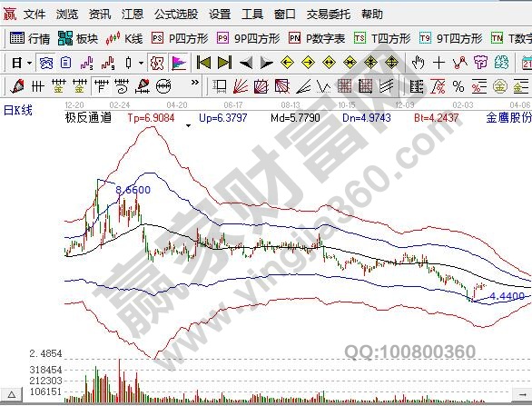Toggle the colored flag chart button
This screenshot has width=532, height=406.
coord(179,63)
